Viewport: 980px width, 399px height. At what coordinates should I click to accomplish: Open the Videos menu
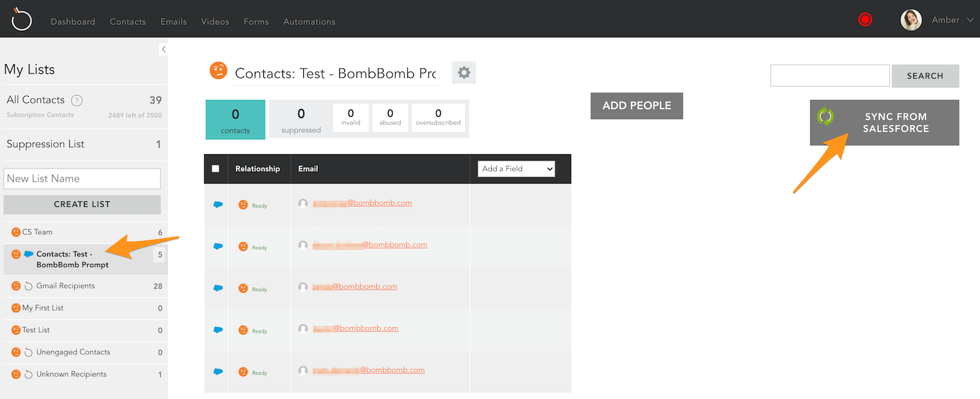[x=215, y=21]
